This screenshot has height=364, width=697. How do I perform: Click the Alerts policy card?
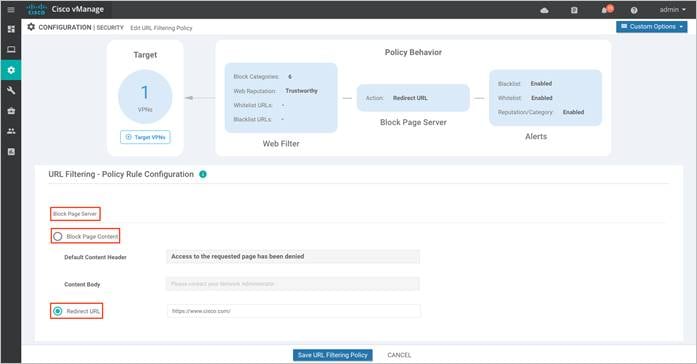pos(545,98)
